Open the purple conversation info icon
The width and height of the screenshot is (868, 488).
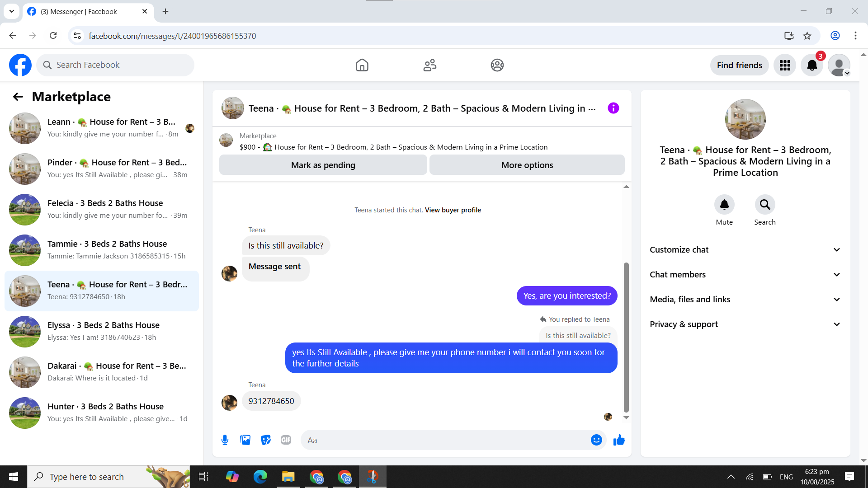click(x=613, y=108)
